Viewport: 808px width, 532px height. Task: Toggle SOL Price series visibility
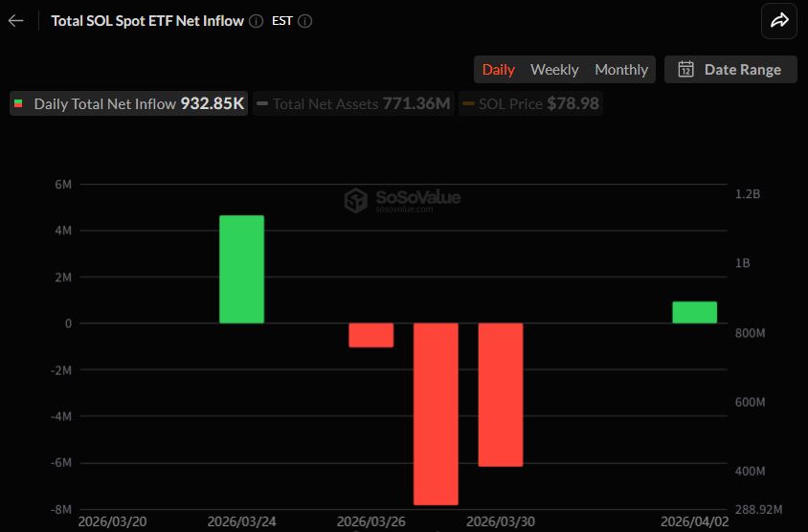[530, 103]
